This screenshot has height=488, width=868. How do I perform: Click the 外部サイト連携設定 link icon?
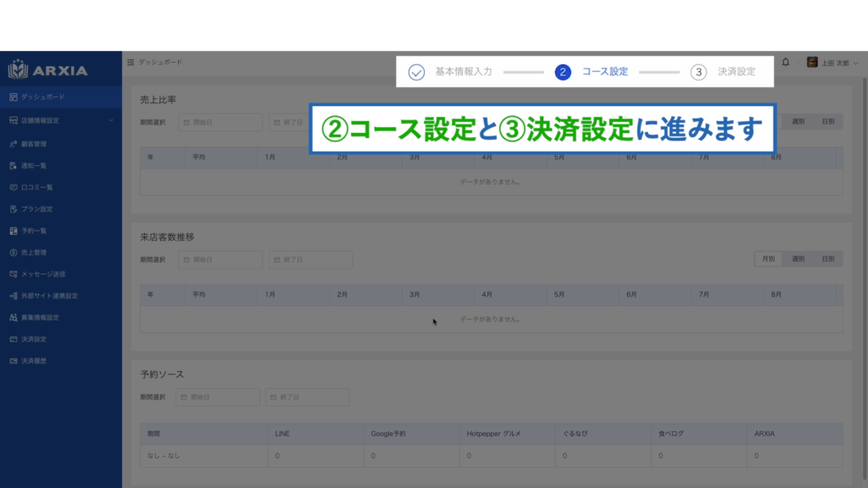[14, 296]
